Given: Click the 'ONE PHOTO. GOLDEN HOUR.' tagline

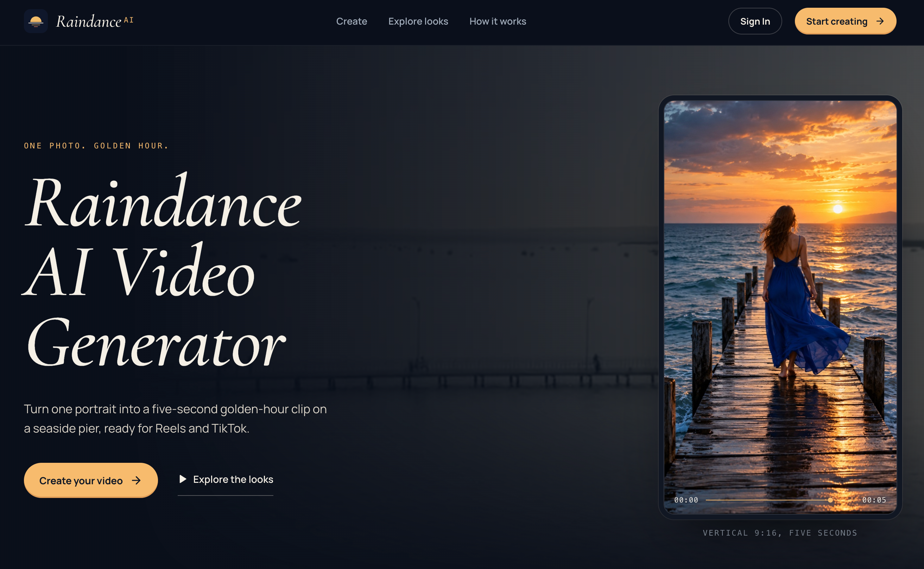Looking at the screenshot, I should pyautogui.click(x=96, y=146).
